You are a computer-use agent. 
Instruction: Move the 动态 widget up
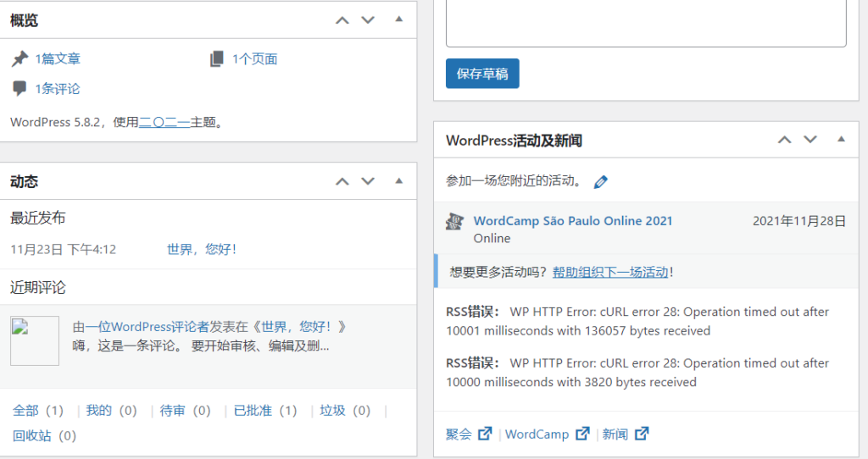point(342,181)
